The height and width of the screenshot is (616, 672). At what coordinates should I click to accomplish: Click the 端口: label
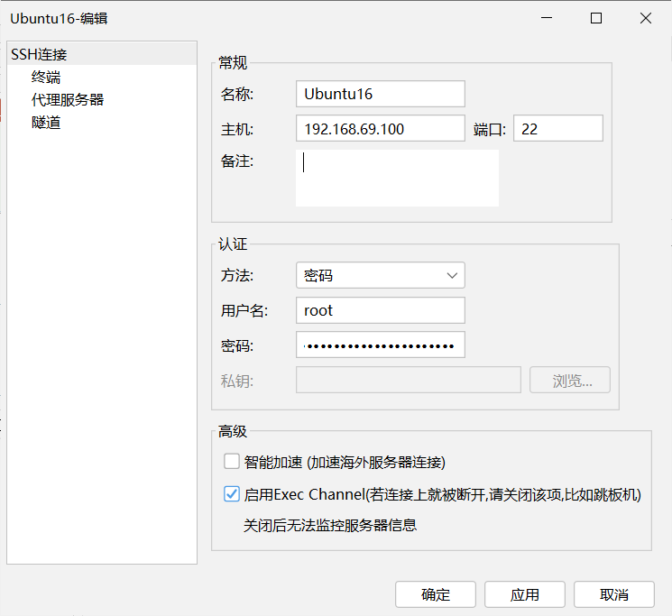pyautogui.click(x=490, y=129)
